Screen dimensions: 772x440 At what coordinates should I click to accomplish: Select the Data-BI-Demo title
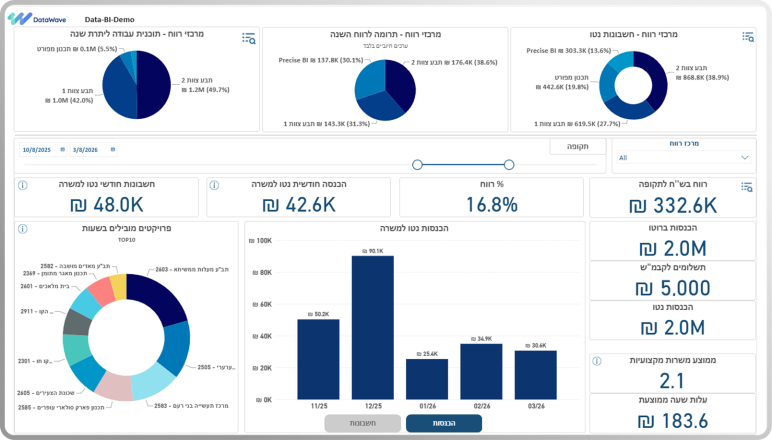click(x=109, y=20)
